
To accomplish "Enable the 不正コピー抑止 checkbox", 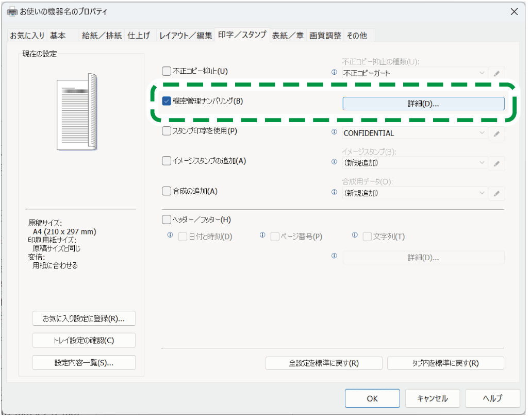I will [167, 71].
